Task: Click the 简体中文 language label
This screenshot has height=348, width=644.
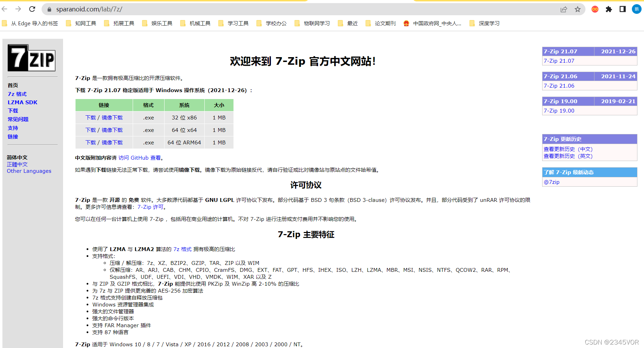Action: [17, 157]
